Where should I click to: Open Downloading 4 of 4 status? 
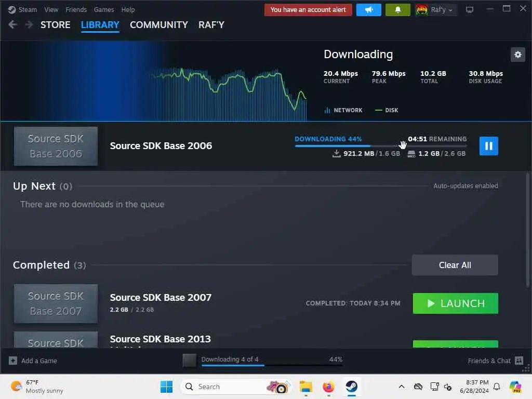(230, 359)
